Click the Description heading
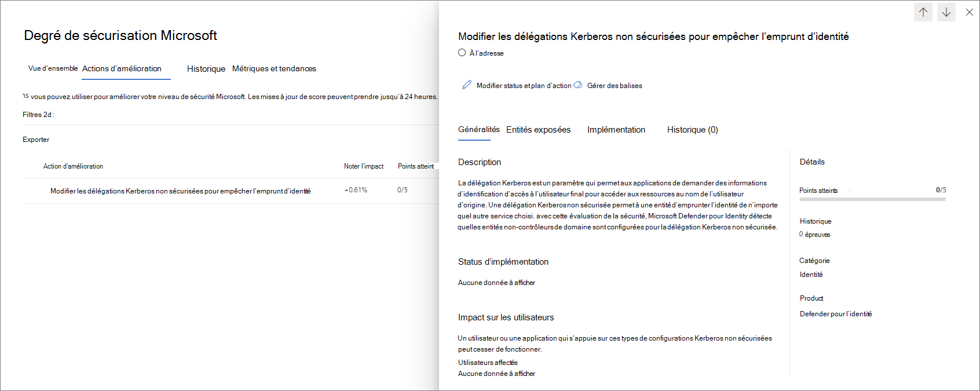The height and width of the screenshot is (391, 980). (479, 162)
